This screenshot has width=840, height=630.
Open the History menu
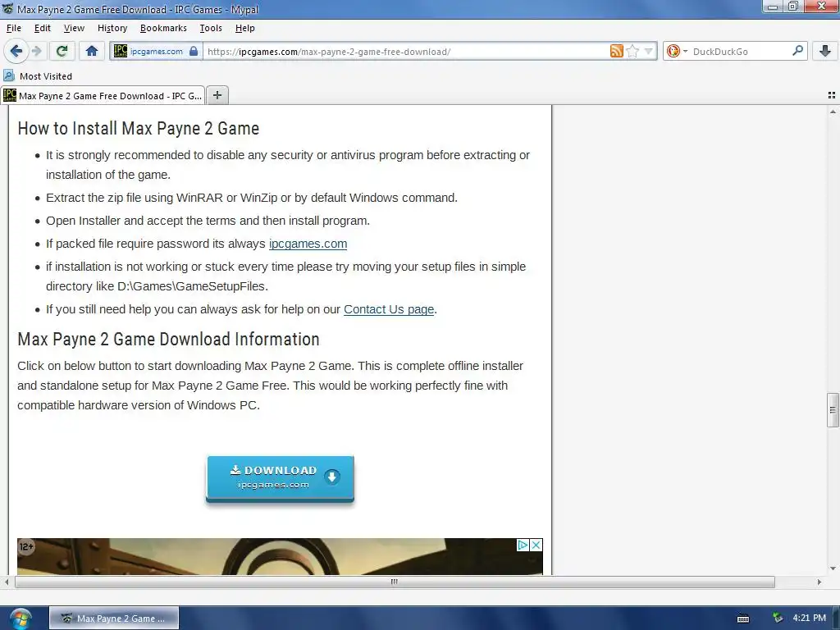click(x=112, y=28)
